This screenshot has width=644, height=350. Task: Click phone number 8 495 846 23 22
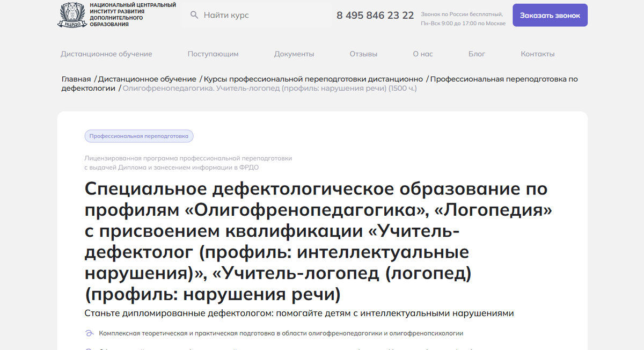375,15
